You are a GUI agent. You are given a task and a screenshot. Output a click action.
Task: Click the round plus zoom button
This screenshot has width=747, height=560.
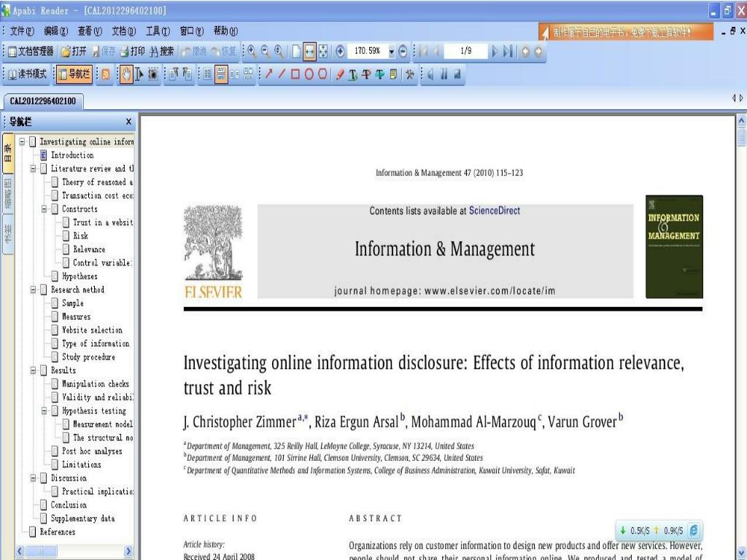coord(340,52)
